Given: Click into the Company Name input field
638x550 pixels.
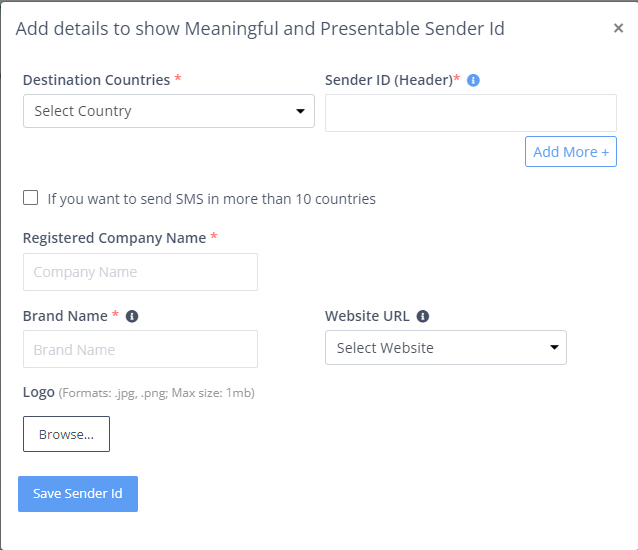Looking at the screenshot, I should 140,272.
